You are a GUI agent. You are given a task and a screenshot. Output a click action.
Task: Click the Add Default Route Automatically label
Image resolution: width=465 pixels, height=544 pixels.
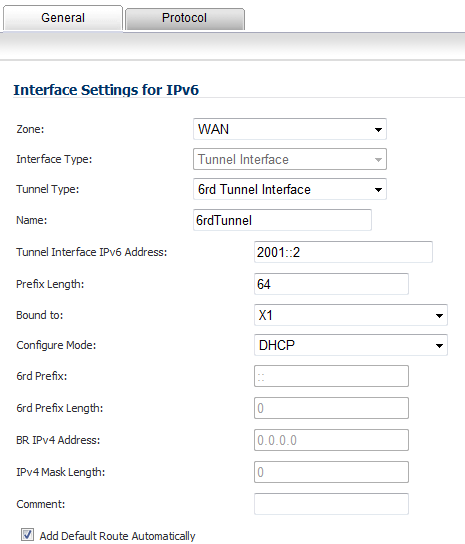click(x=117, y=536)
